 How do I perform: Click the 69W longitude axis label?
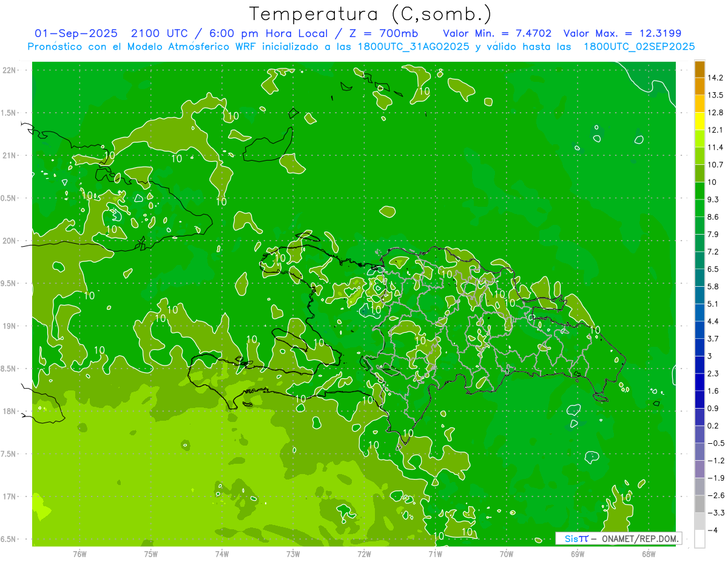(x=578, y=554)
